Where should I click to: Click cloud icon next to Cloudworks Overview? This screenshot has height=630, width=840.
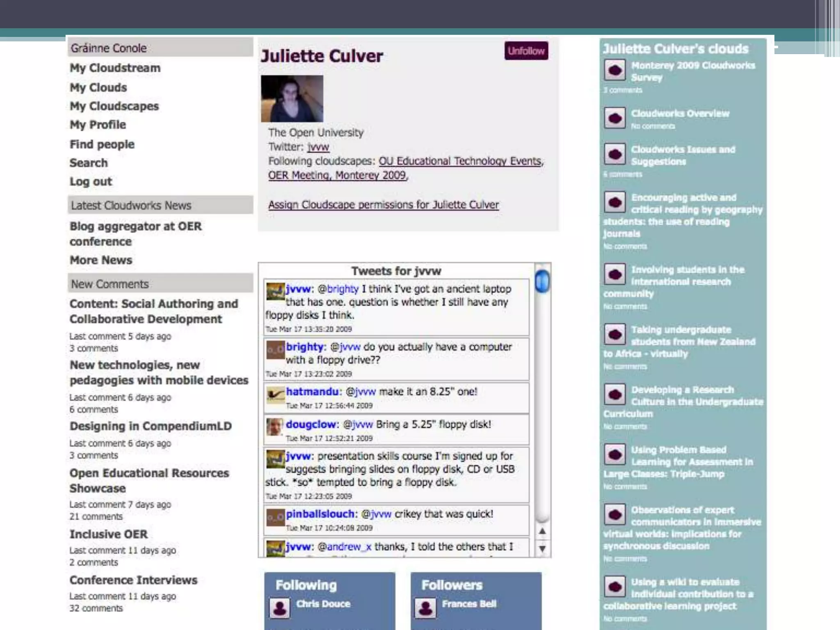point(614,118)
